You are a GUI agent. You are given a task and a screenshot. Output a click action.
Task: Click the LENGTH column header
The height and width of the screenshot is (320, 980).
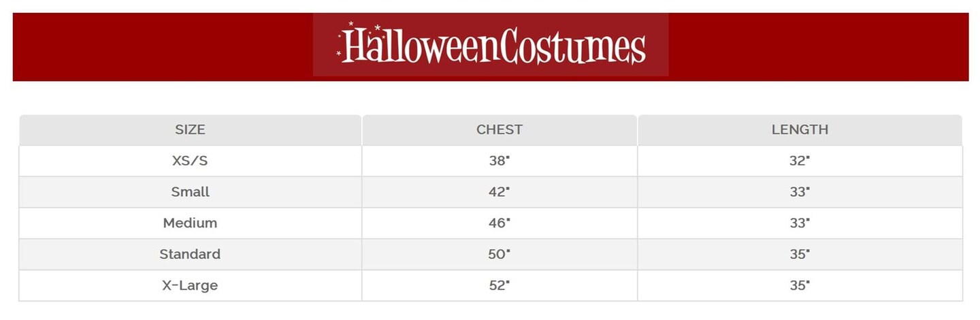click(800, 129)
